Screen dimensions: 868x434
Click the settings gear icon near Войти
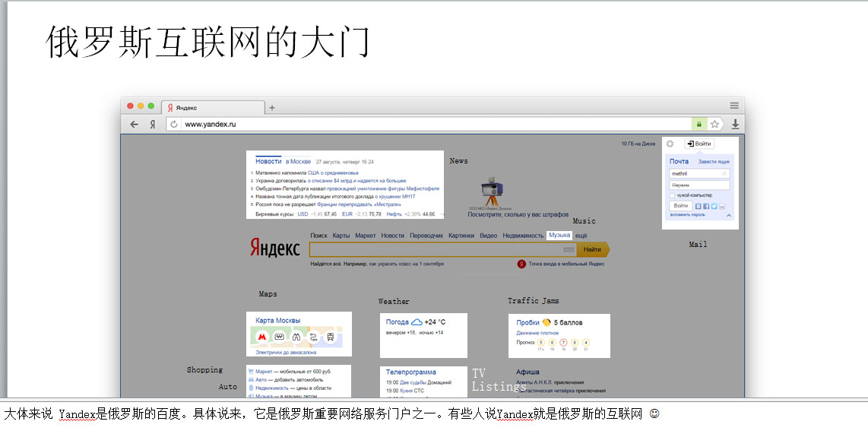670,144
